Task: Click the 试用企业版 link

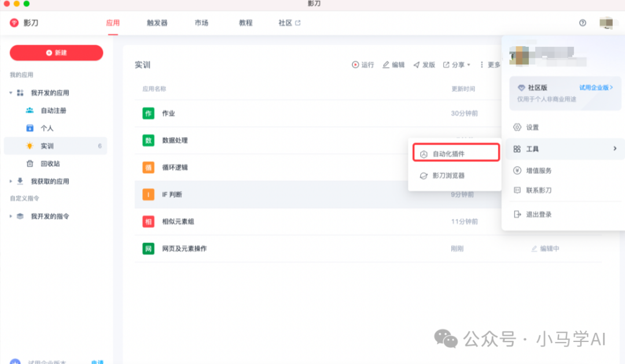Action: 596,88
